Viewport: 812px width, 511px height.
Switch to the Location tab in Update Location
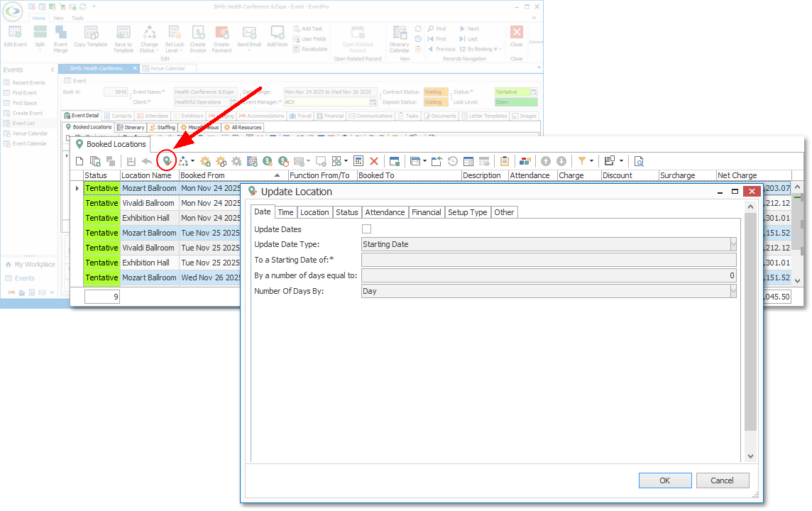click(x=314, y=212)
